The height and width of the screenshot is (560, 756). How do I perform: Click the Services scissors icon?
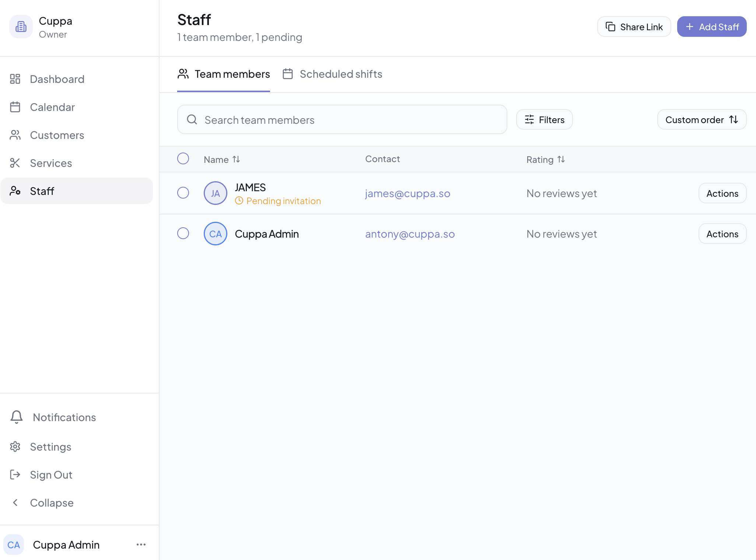pos(15,163)
